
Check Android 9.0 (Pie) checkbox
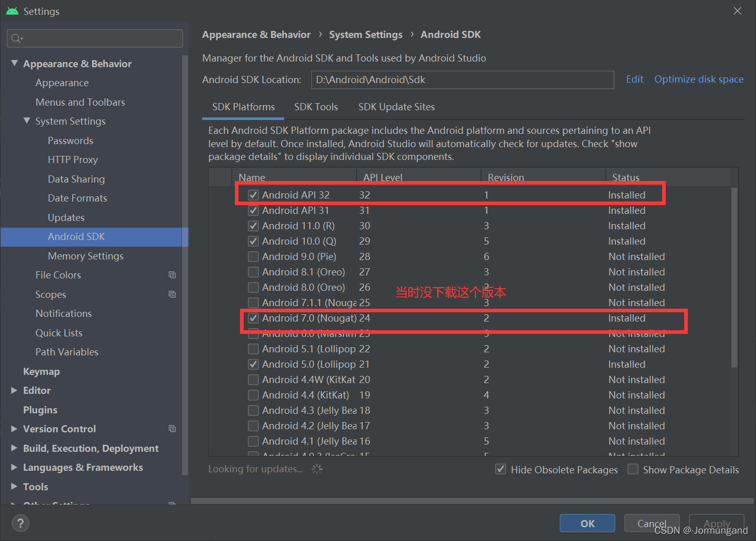coord(253,256)
